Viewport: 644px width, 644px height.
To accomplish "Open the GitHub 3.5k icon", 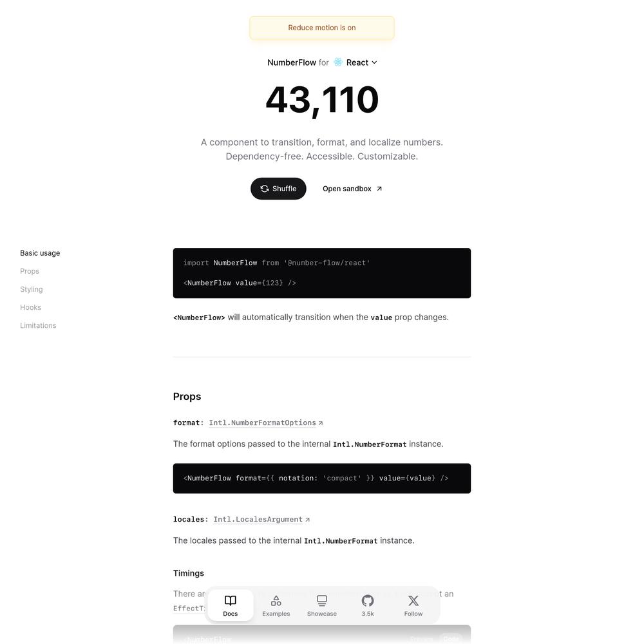I will 368,600.
